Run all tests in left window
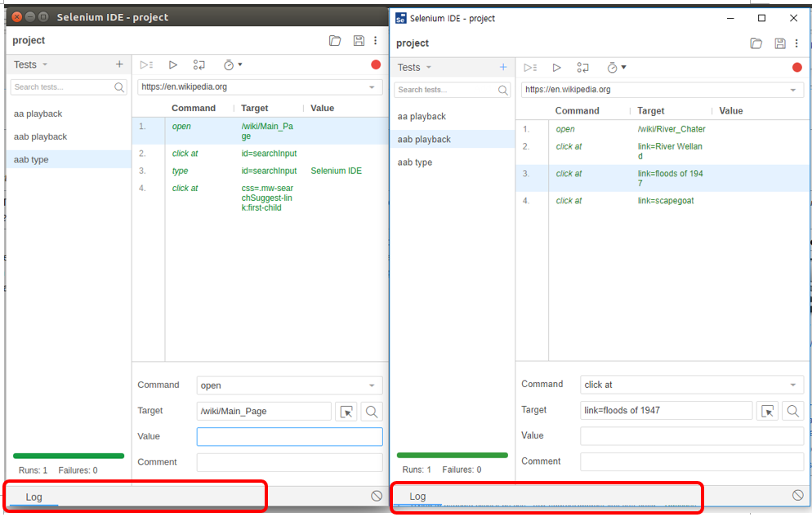 click(x=146, y=65)
